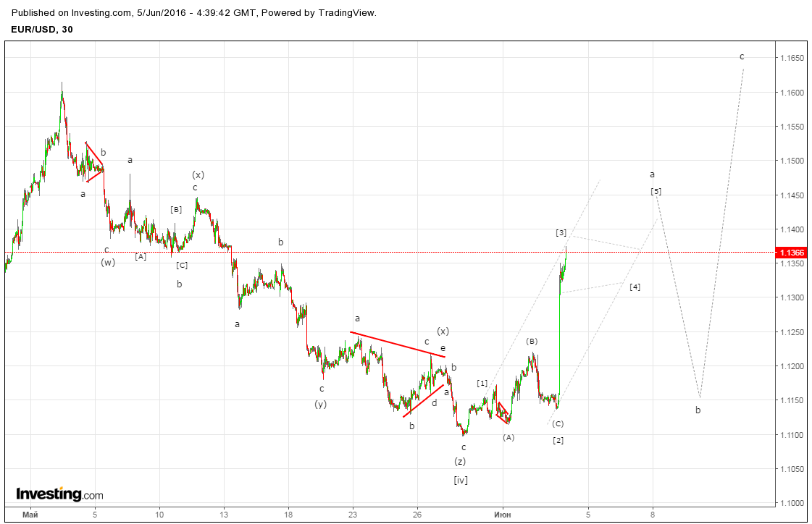This screenshot has height=524, width=812.
Task: Select the [4] wave label
Action: [635, 287]
